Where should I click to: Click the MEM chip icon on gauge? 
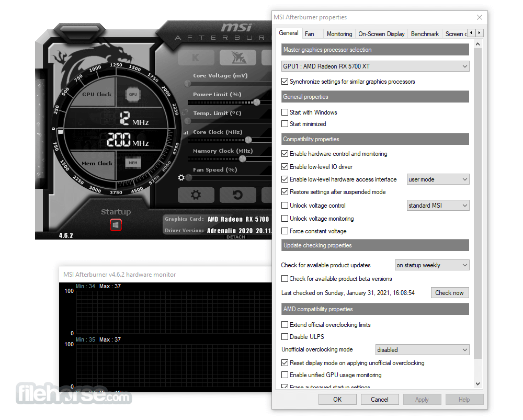click(133, 163)
